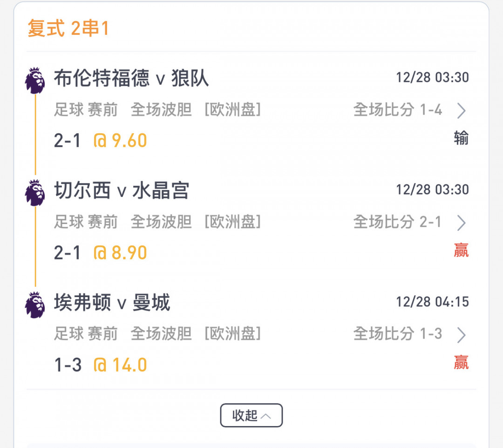503x448 pixels.
Task: Click the 输 result label
Action: pyautogui.click(x=461, y=138)
